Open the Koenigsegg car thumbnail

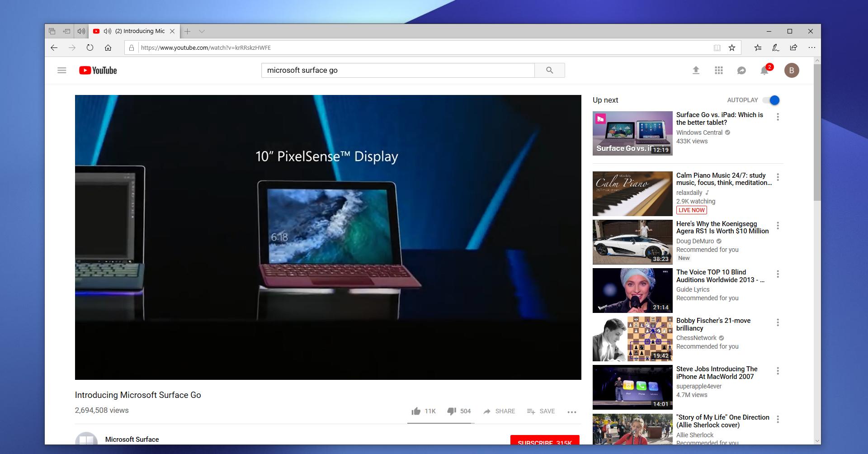[632, 242]
